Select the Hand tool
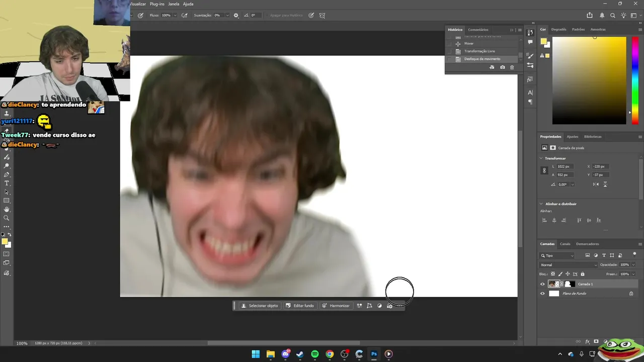The width and height of the screenshot is (644, 362). point(7,209)
